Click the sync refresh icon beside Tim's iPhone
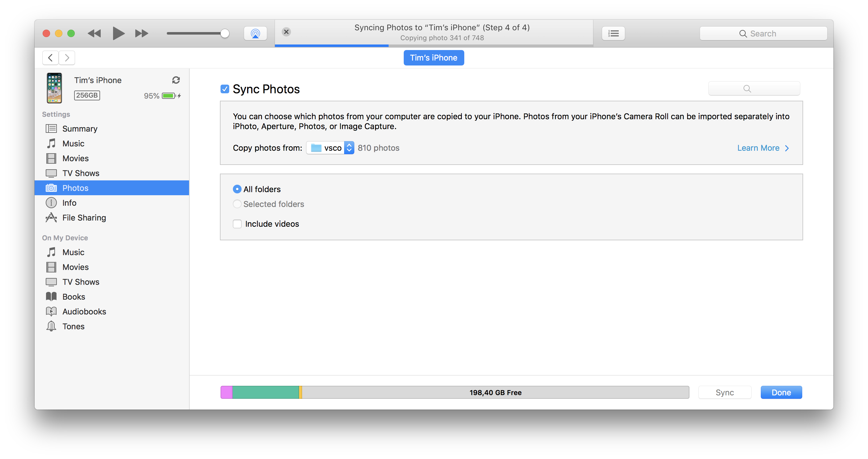This screenshot has width=868, height=459. pos(176,80)
